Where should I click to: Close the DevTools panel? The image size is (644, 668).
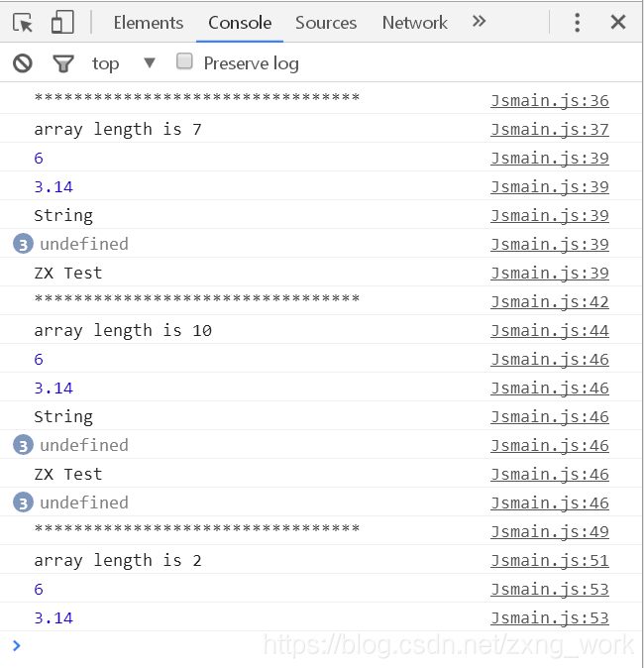tap(617, 22)
